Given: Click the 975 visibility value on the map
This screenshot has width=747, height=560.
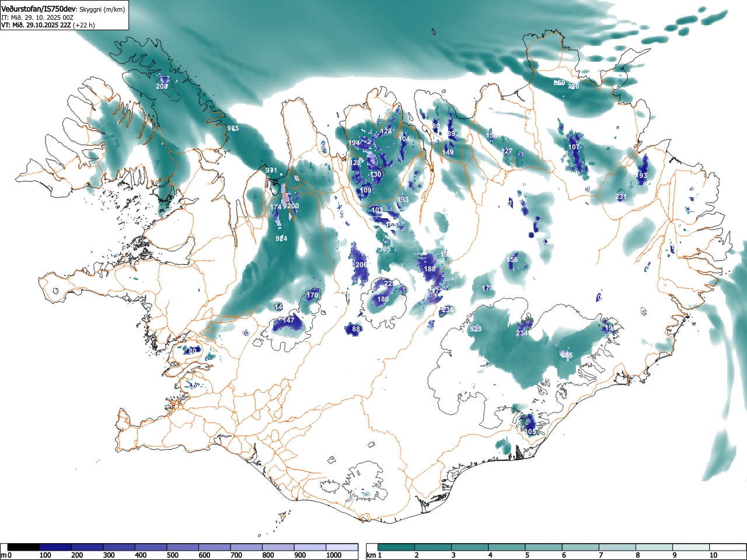Looking at the screenshot, I should click(x=233, y=128).
